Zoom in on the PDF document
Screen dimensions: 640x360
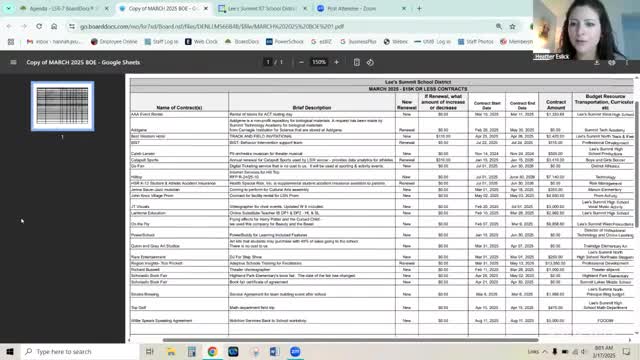pos(336,62)
